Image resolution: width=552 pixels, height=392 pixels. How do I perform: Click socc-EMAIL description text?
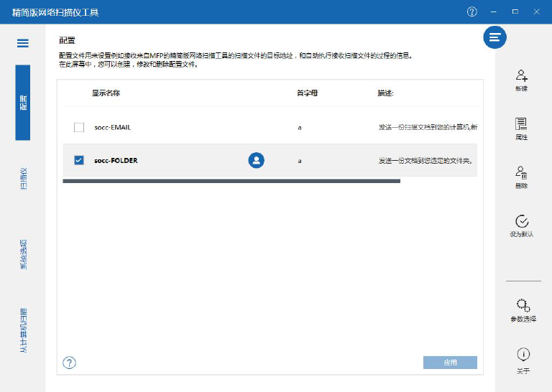[428, 127]
